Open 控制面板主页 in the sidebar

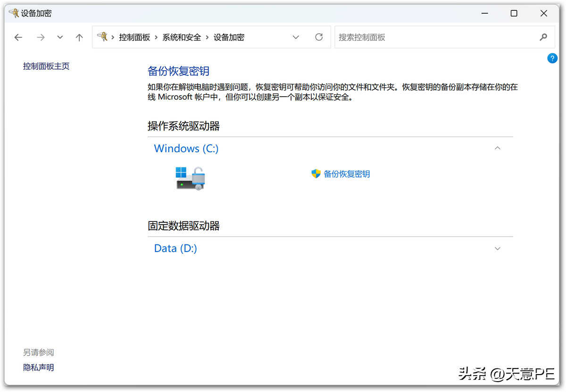coord(46,66)
